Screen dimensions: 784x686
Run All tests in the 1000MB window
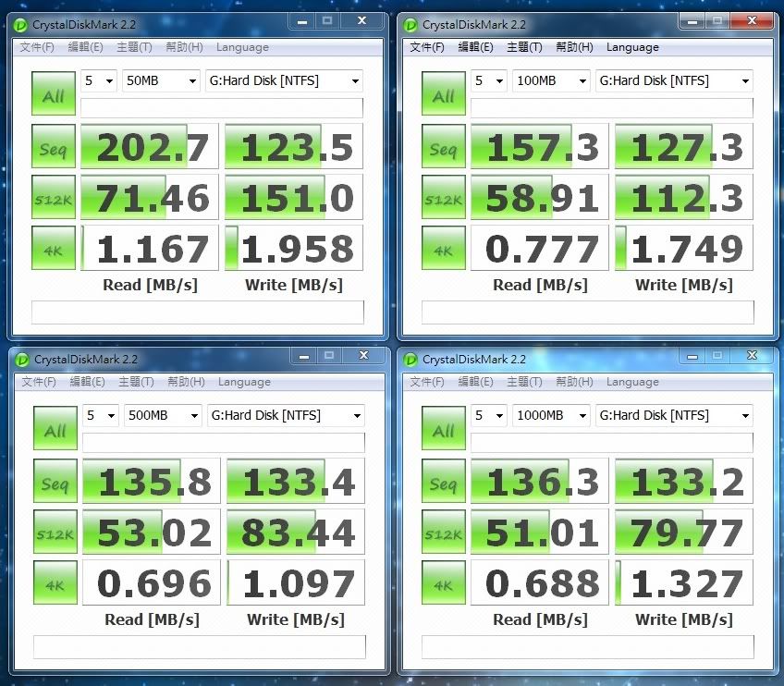[x=444, y=428]
